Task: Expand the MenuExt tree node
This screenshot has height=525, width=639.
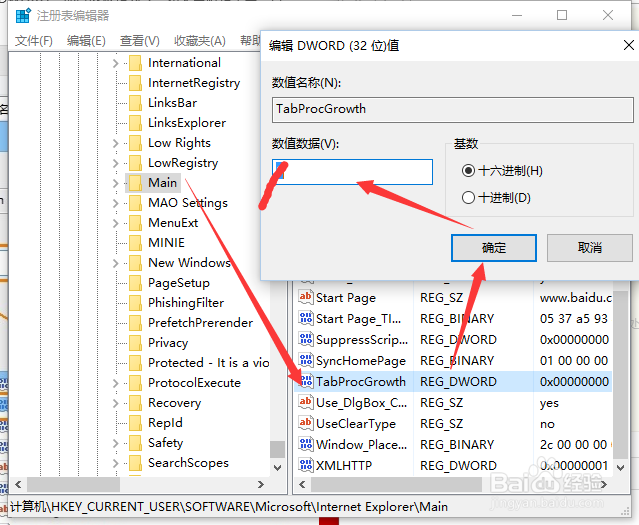Action: coord(116,223)
